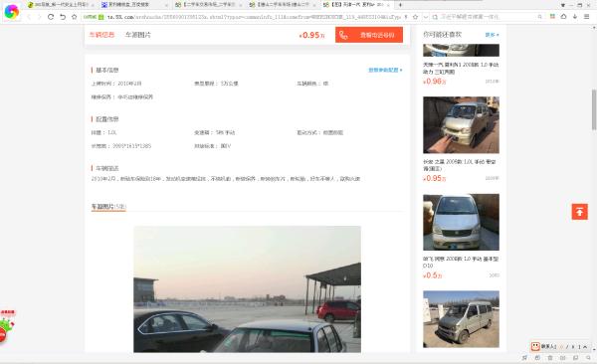Open a new tab with plus button
The image size is (597, 364).
point(400,5)
